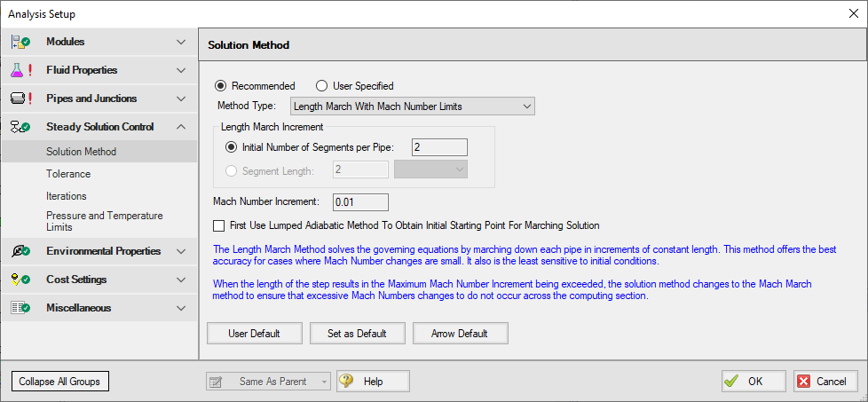Image resolution: width=868 pixels, height=402 pixels.
Task: Click the Collapse All Groups button
Action: [59, 382]
